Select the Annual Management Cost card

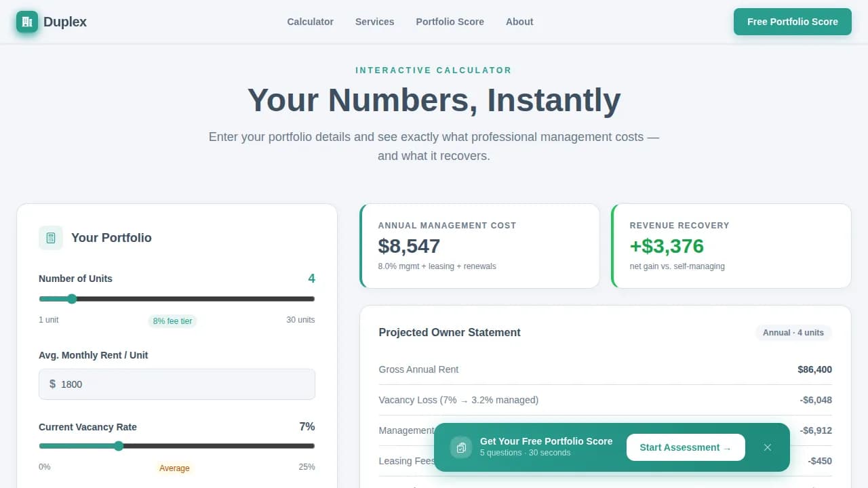tap(479, 245)
